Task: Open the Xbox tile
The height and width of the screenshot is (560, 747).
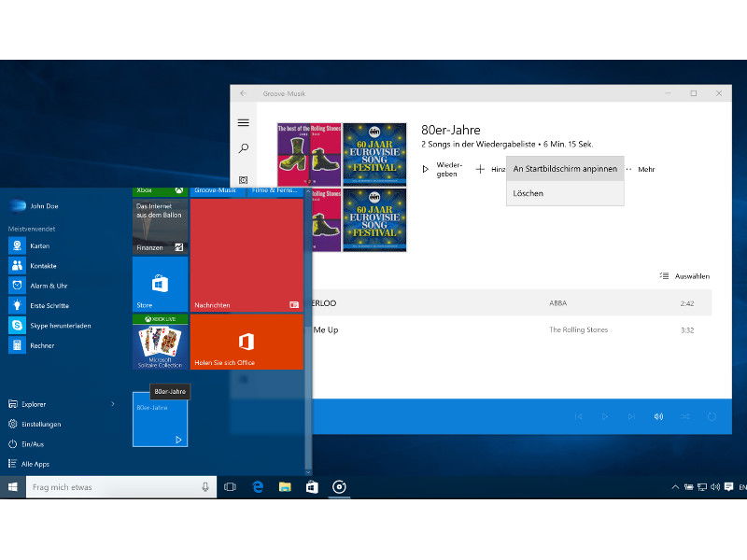Action: (x=160, y=191)
